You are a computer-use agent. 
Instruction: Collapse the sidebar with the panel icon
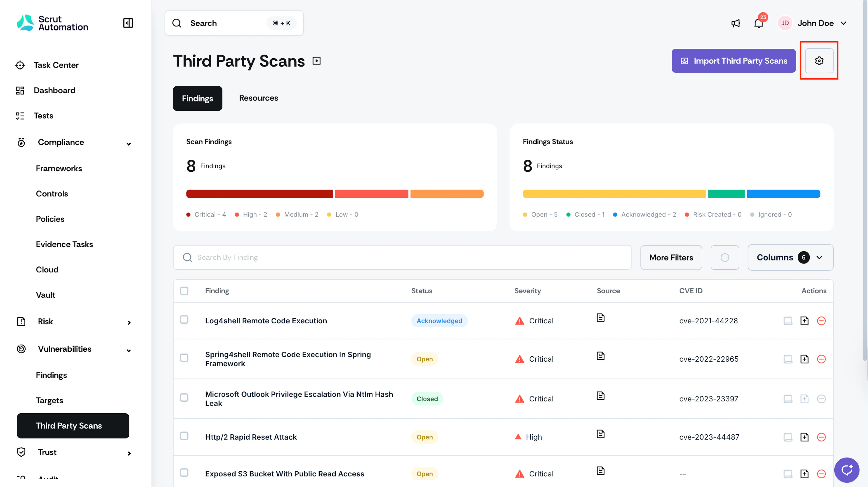pos(128,23)
